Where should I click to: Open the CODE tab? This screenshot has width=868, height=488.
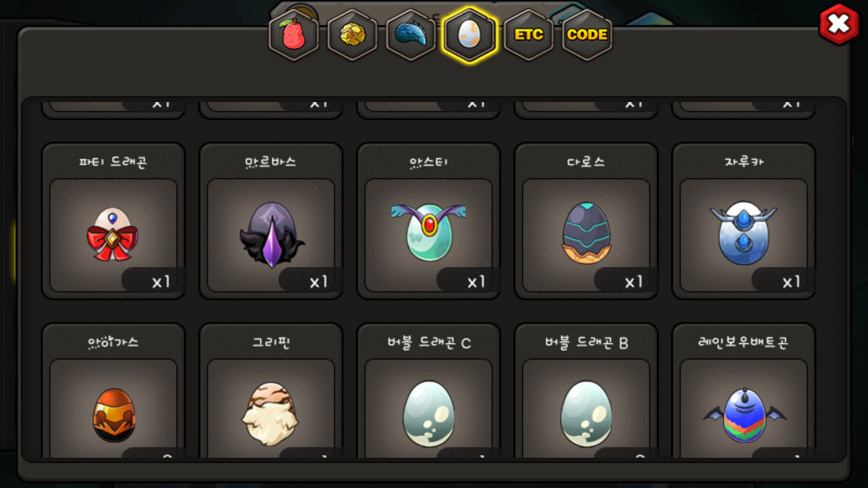tap(587, 35)
